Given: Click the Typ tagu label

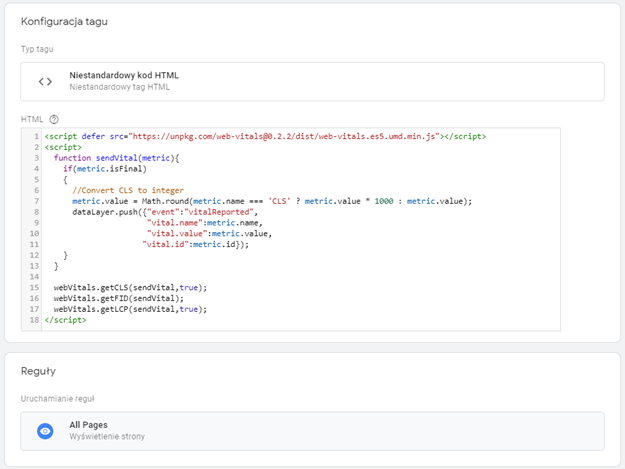Looking at the screenshot, I should 39,48.
